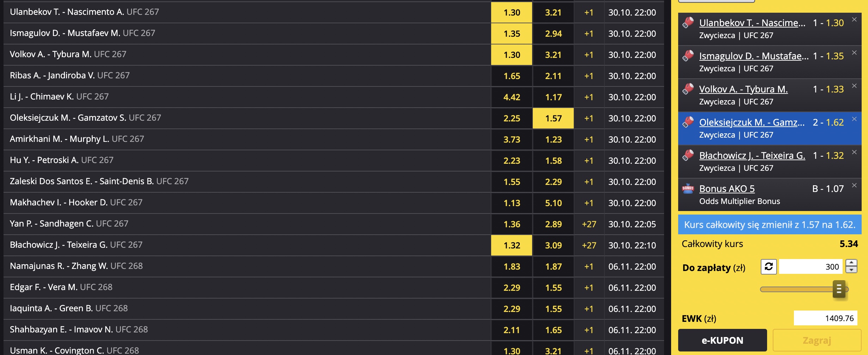Remove Ulanbekov T. bet from the coupon
The image size is (868, 355).
pyautogui.click(x=854, y=20)
